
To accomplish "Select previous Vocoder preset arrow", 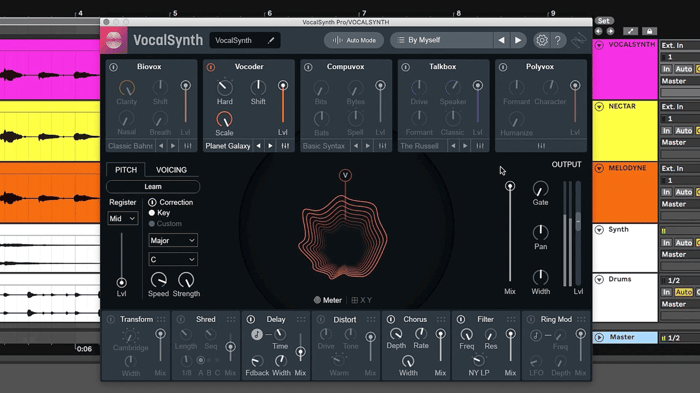I will (258, 146).
